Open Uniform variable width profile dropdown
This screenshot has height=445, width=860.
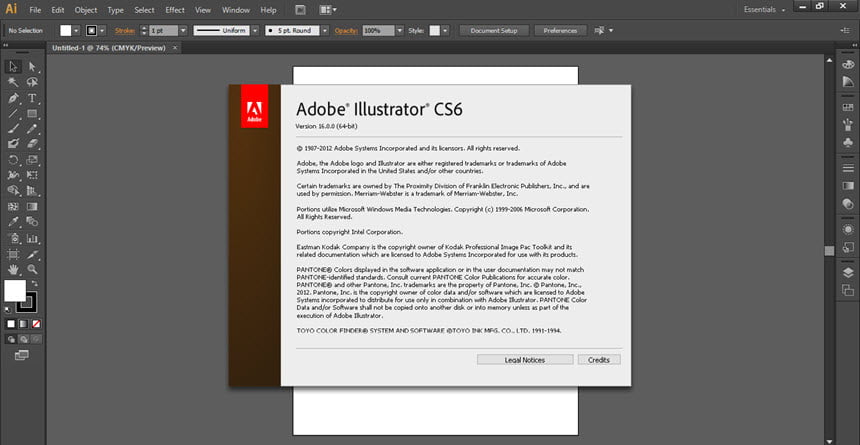254,31
